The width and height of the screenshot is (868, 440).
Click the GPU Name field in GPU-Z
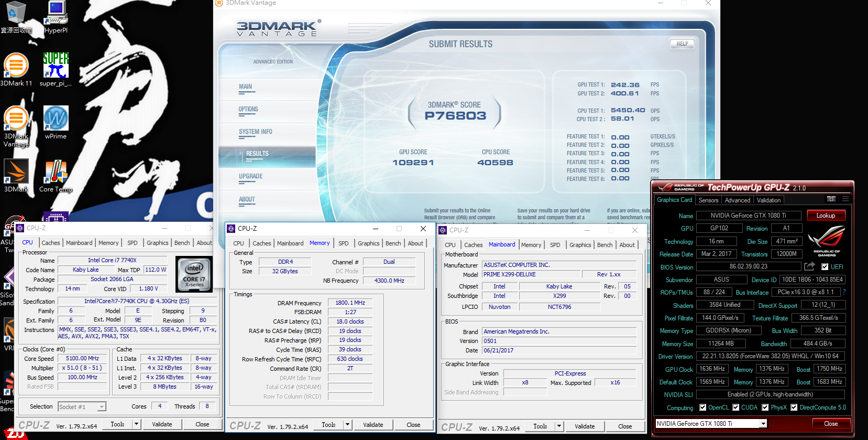pyautogui.click(x=748, y=216)
